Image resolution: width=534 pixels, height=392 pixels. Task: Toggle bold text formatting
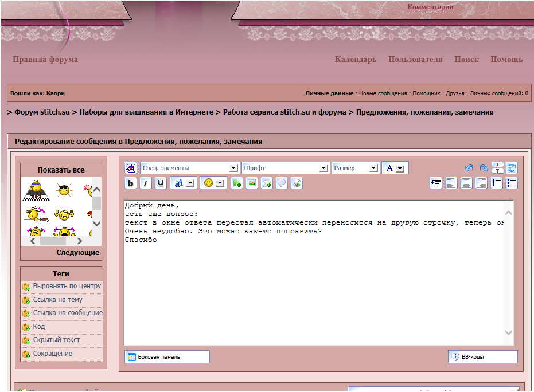point(131,183)
